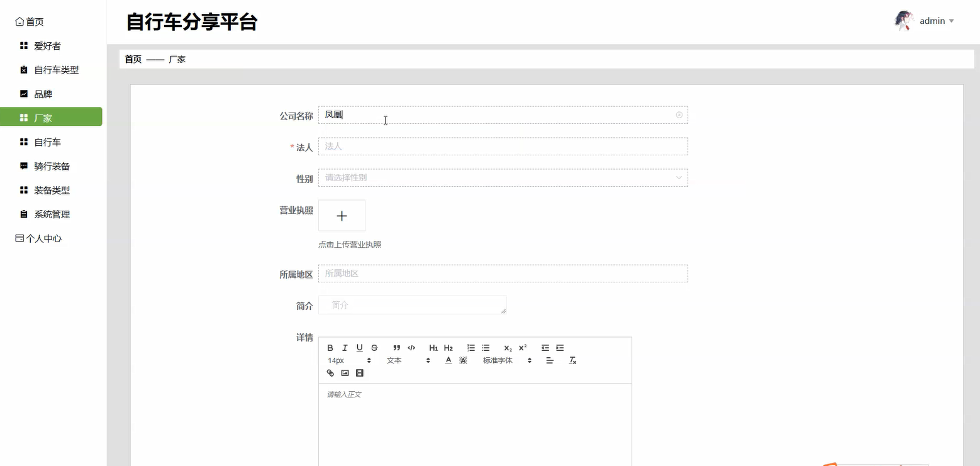This screenshot has height=466, width=980.
Task: Toggle subscript formatting in the editor
Action: pyautogui.click(x=507, y=348)
